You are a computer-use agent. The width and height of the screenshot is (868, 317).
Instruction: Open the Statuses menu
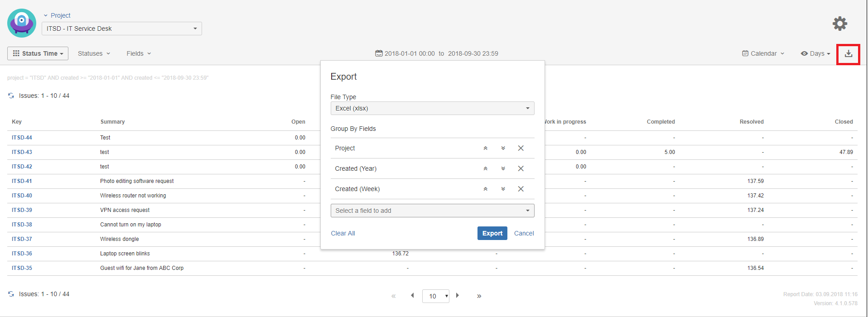click(94, 53)
